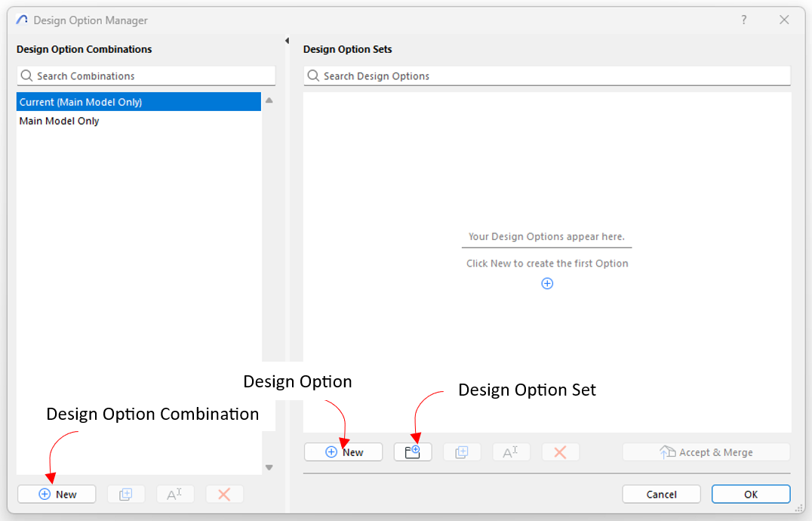Click duplicate design option icon
This screenshot has width=812, height=521.
[462, 452]
